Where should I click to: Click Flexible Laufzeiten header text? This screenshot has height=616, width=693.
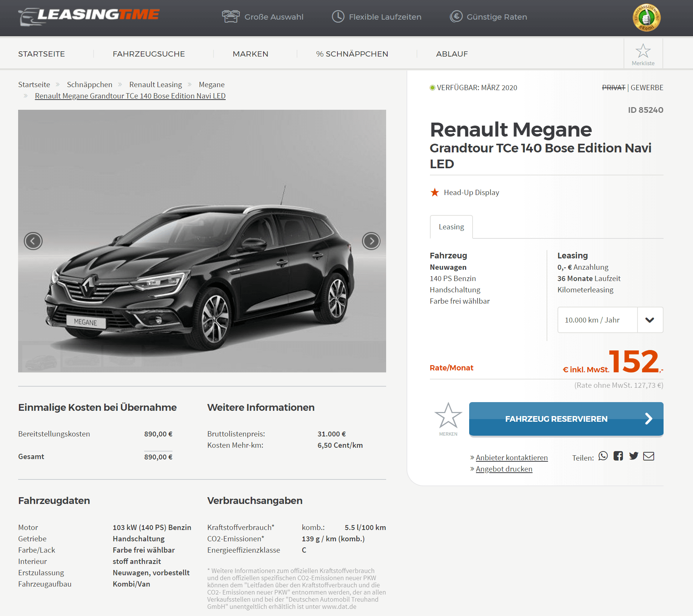pyautogui.click(x=385, y=17)
